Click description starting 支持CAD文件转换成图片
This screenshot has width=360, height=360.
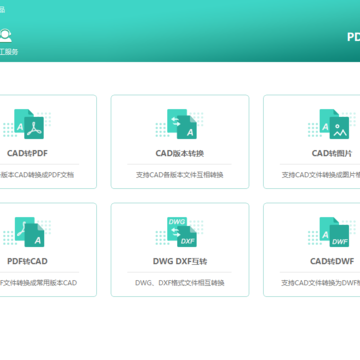tap(321, 175)
